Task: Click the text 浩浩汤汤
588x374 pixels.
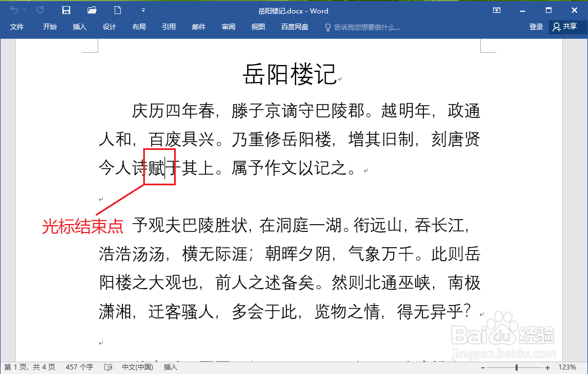Action: [x=131, y=254]
